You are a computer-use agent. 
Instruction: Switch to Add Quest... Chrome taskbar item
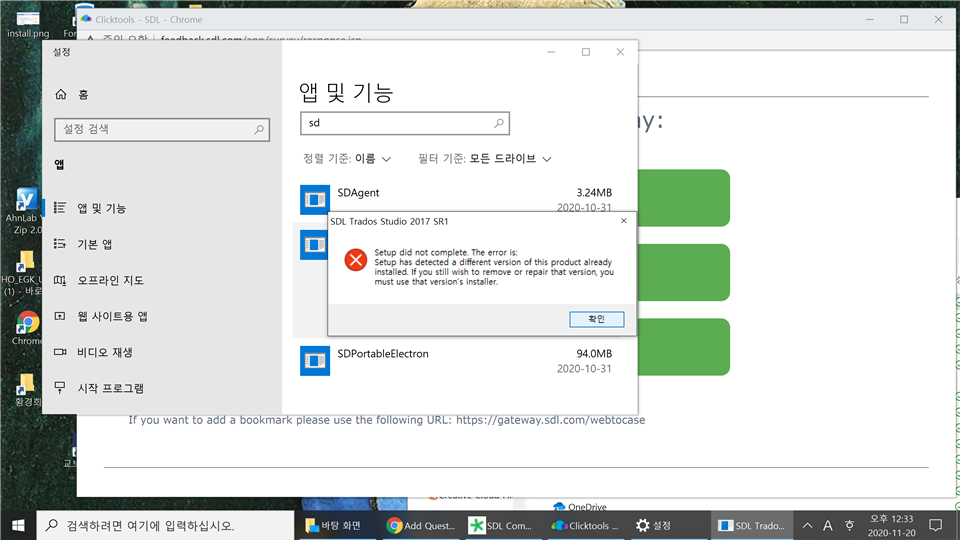(421, 525)
